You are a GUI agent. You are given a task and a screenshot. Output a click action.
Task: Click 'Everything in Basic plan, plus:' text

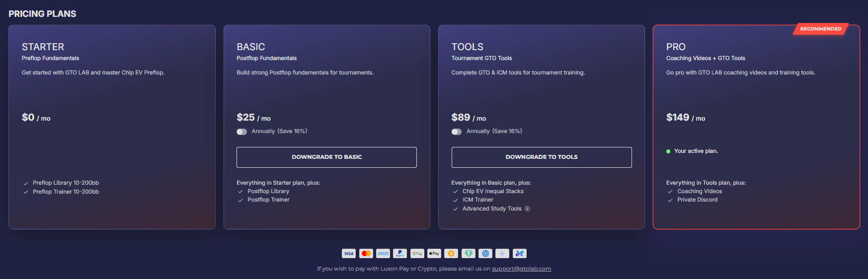[491, 183]
